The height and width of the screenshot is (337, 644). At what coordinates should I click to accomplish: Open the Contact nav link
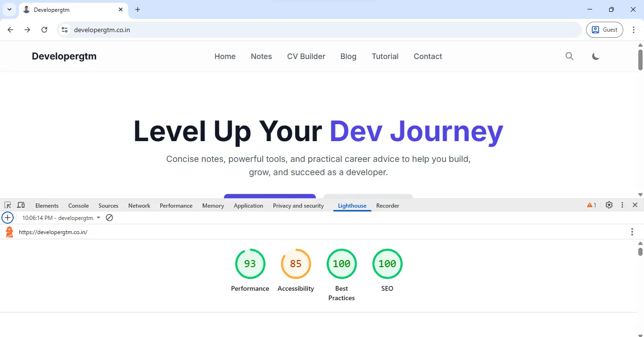point(428,56)
